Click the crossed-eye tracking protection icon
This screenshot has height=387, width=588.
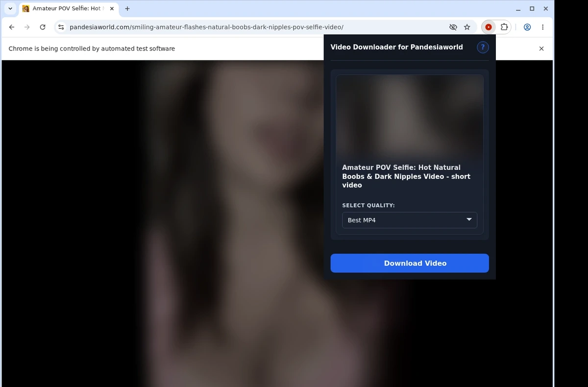point(453,27)
